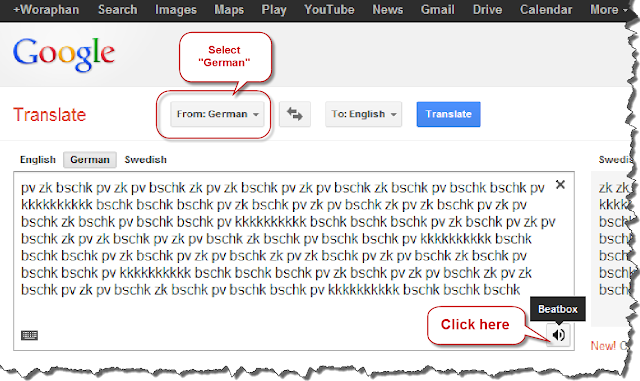Open News in the top bar
This screenshot has width=640, height=381.
pyautogui.click(x=388, y=9)
